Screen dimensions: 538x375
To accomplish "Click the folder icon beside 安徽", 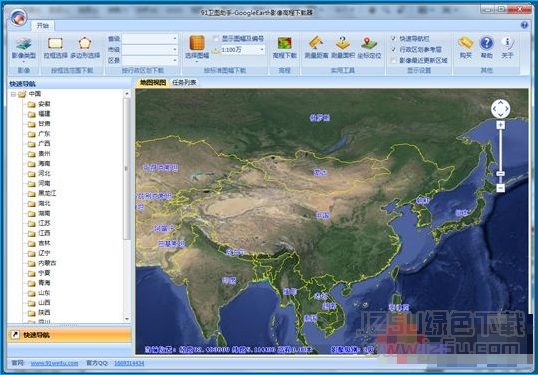I will tap(32, 104).
